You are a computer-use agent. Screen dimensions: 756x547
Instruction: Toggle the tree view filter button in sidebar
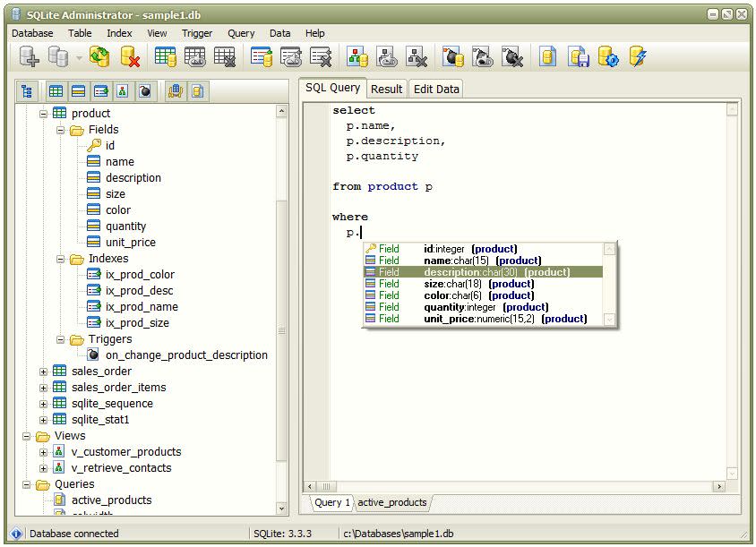(x=27, y=91)
